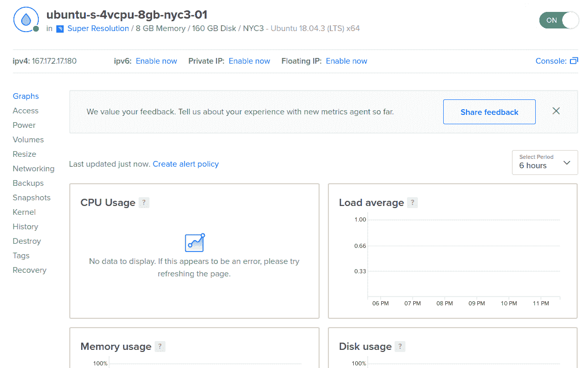
Task: Open the Networking section
Action: (x=34, y=169)
